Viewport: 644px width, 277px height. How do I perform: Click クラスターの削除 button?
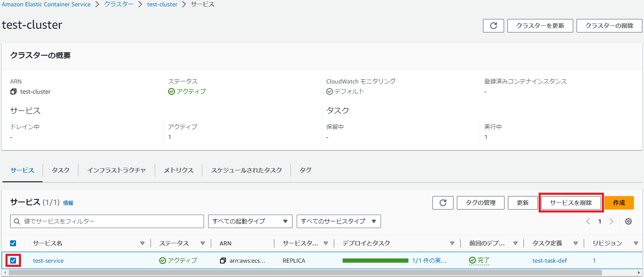[x=609, y=26]
